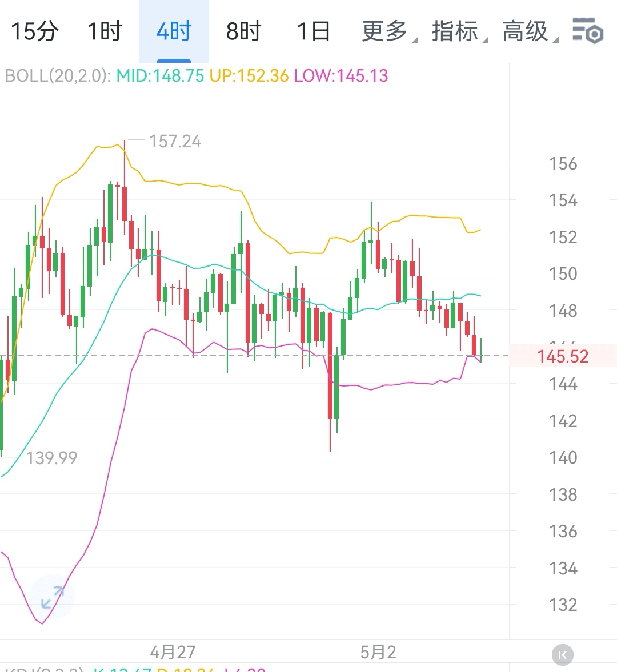Tap the 138 price axis label
617x672 pixels.
(x=563, y=494)
